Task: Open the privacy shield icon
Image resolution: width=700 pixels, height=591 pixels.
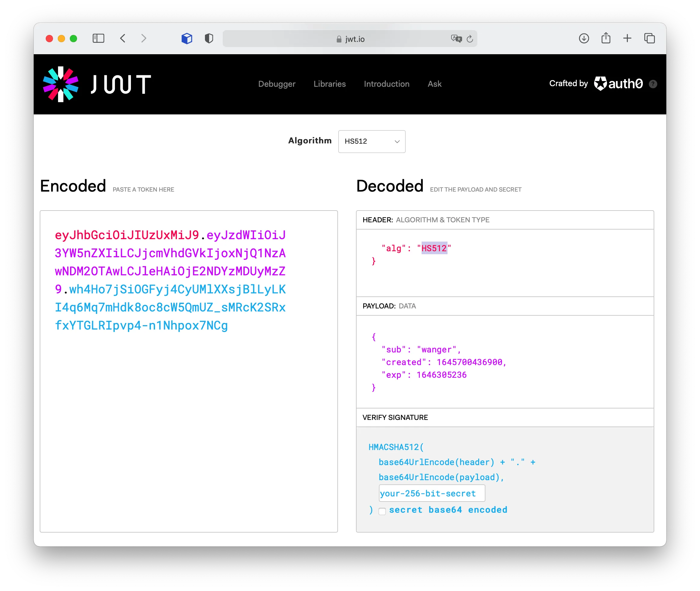Action: tap(209, 39)
